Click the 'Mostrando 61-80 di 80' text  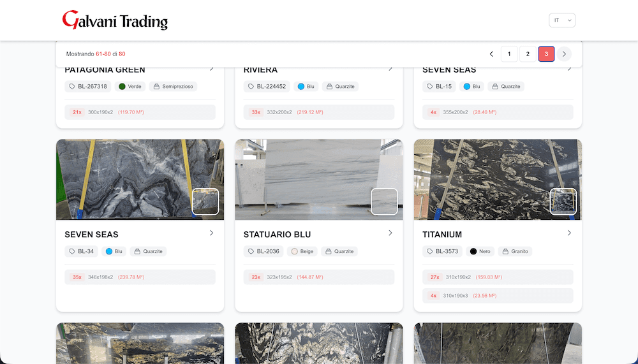96,54
